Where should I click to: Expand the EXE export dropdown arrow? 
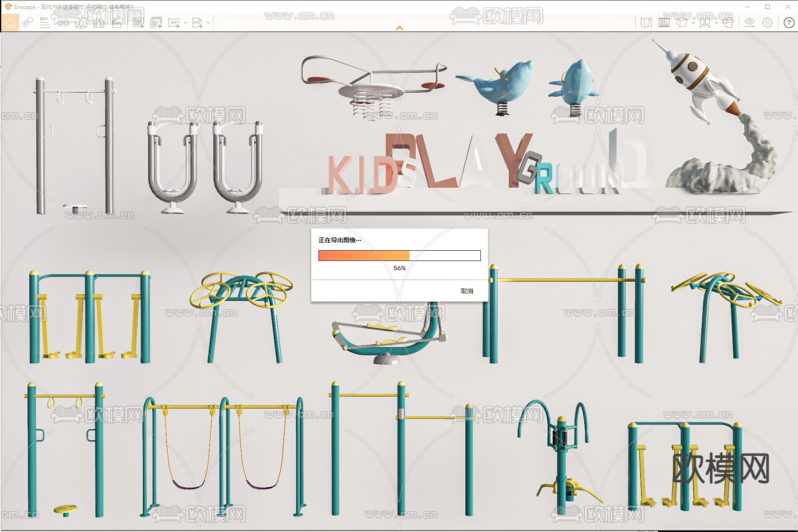pyautogui.click(x=208, y=23)
